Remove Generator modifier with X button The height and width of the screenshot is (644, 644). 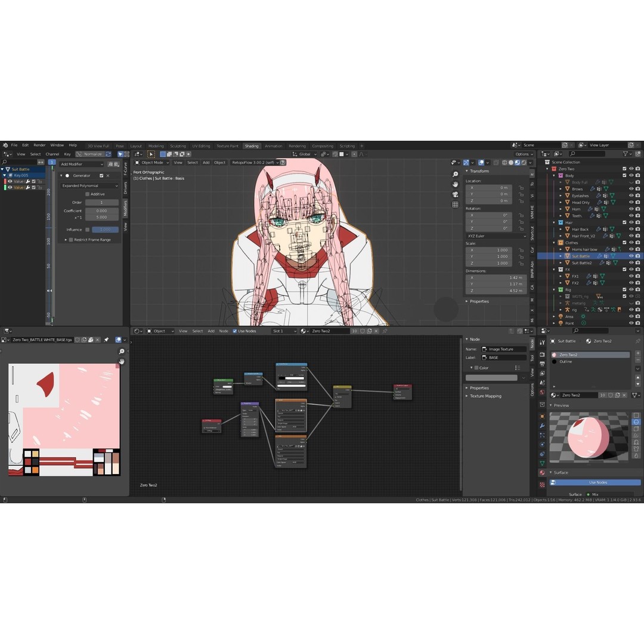pyautogui.click(x=107, y=175)
